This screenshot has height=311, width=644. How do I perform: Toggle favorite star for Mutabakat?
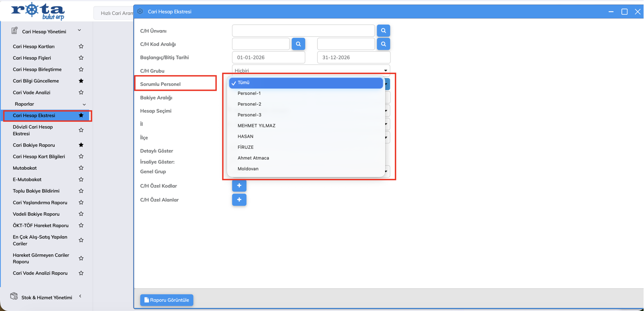[x=81, y=168]
